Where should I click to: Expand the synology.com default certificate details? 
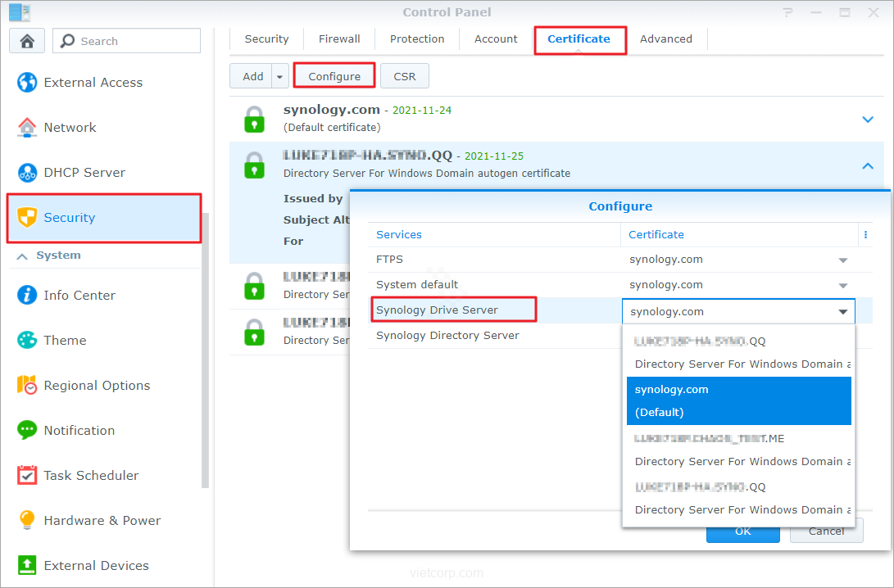[868, 120]
